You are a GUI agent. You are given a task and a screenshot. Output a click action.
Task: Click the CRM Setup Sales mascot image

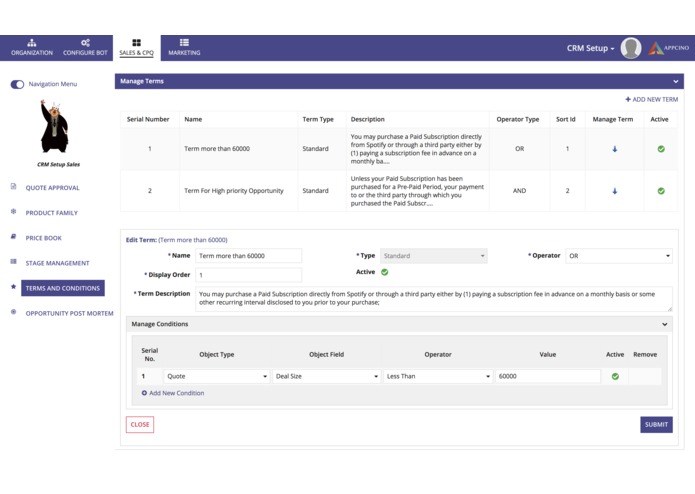55,126
